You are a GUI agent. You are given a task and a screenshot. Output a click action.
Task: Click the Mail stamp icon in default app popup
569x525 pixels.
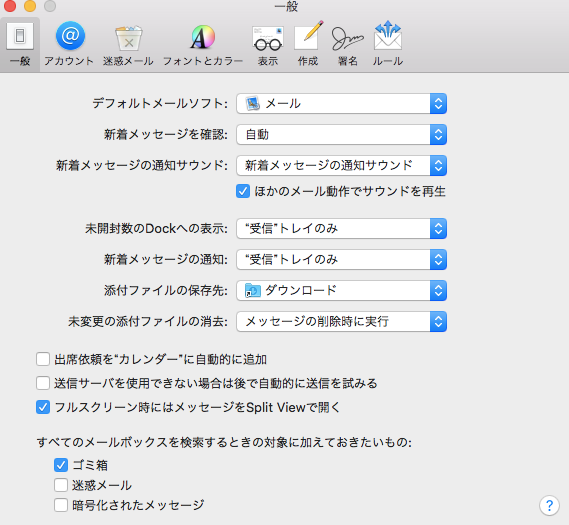tap(253, 103)
